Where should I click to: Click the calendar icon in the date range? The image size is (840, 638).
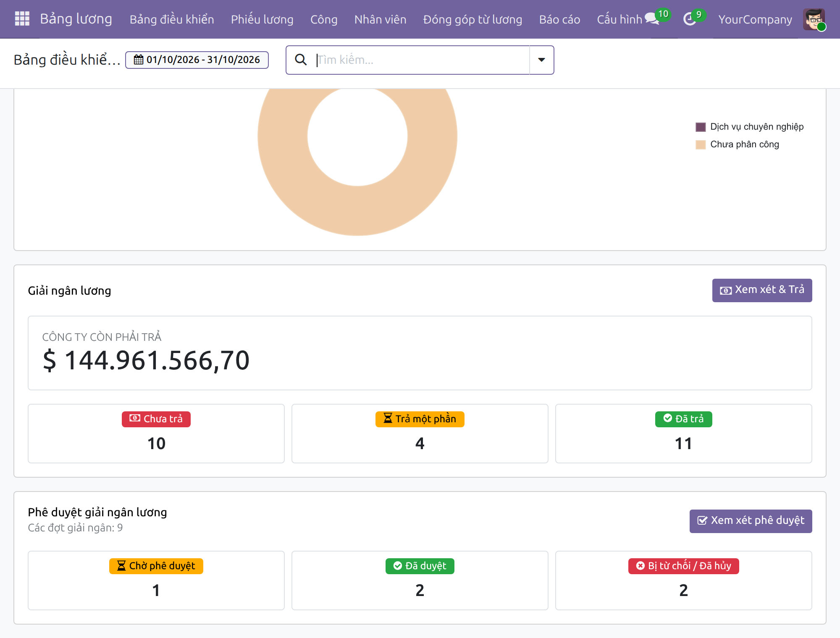click(x=139, y=60)
